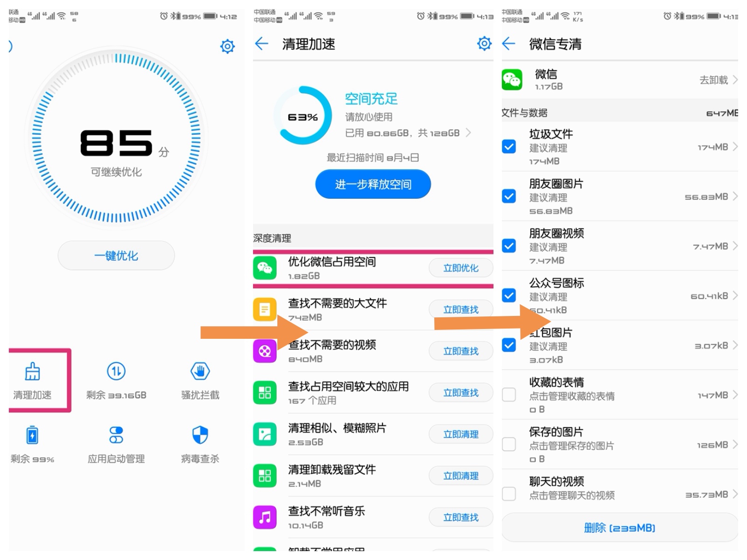This screenshot has width=747, height=560.
Task: Expand 垃圾文件 174MB details chevron
Action: click(x=735, y=147)
